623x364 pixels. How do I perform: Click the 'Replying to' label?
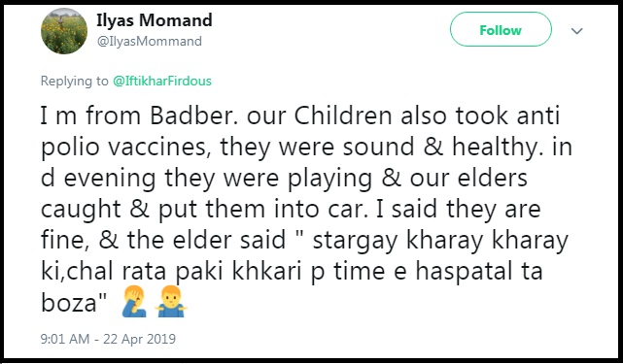[74, 81]
